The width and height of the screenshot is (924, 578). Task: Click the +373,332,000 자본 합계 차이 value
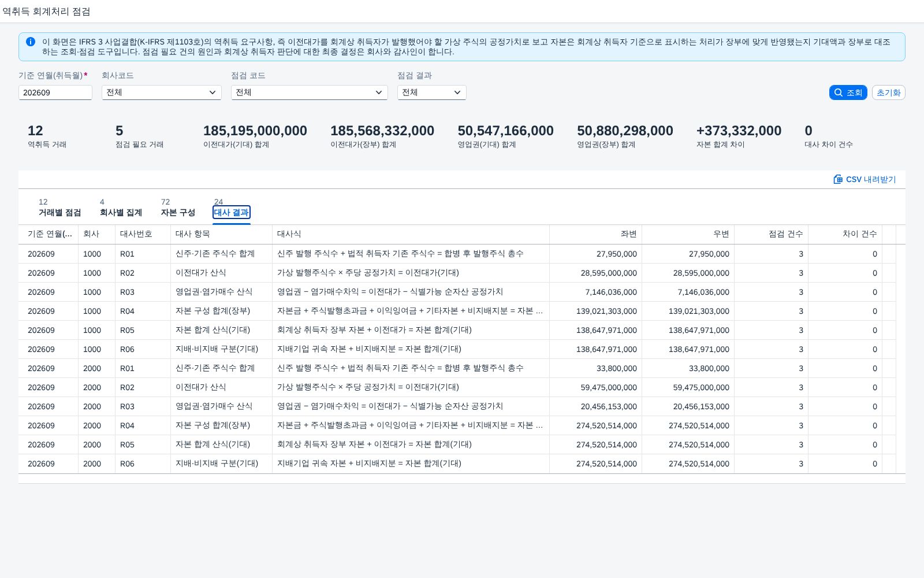(x=739, y=131)
